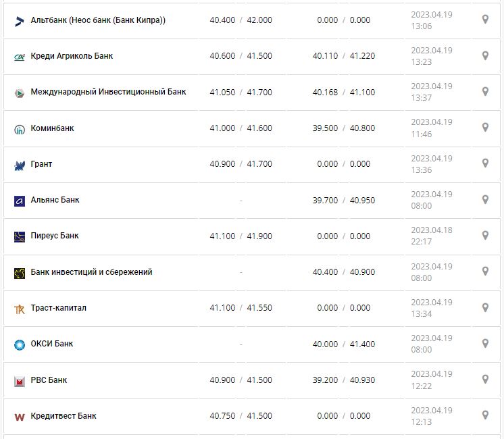Click the map pin for Альтбанк row
504x439 pixels.
coord(485,20)
